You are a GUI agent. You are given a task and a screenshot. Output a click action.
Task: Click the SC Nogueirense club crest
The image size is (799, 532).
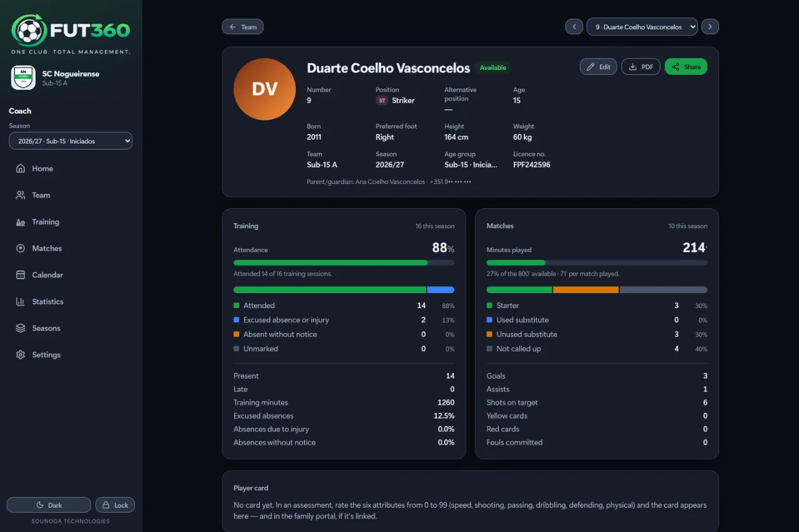click(x=23, y=78)
